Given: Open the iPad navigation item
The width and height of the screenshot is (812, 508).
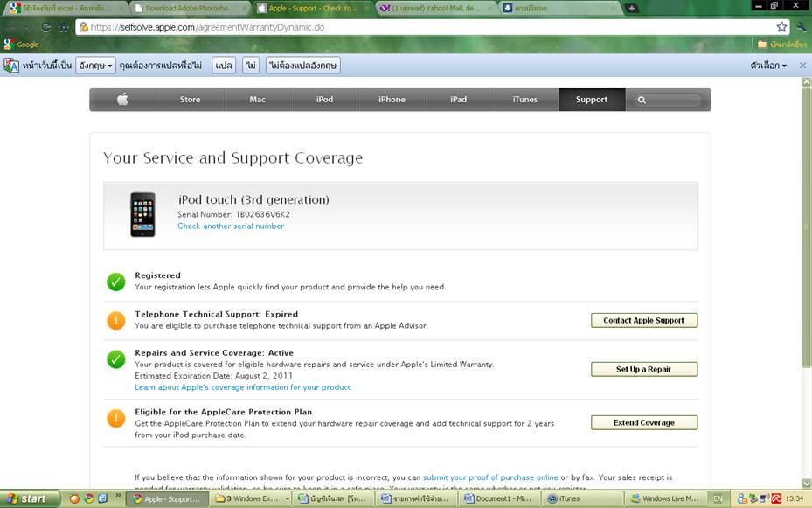Looking at the screenshot, I should click(x=458, y=100).
